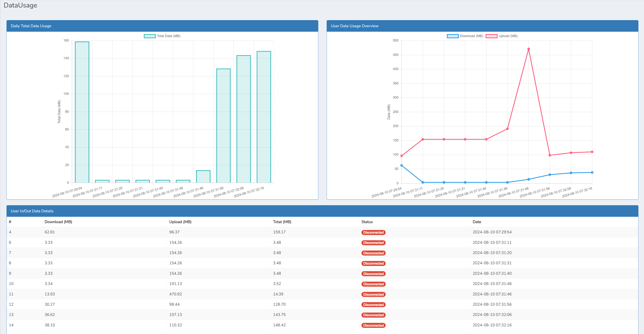Click the bar for 2024-08-10 07:31:56

223,126
